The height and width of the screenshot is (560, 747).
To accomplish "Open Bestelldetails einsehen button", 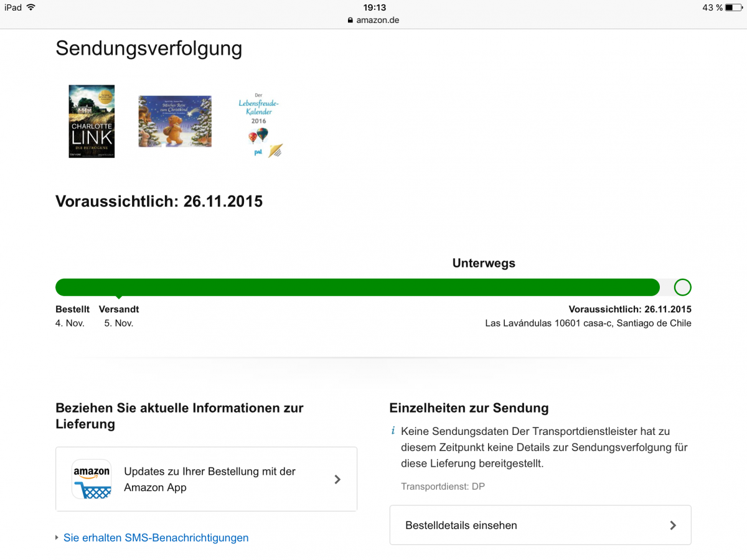I will tap(540, 525).
